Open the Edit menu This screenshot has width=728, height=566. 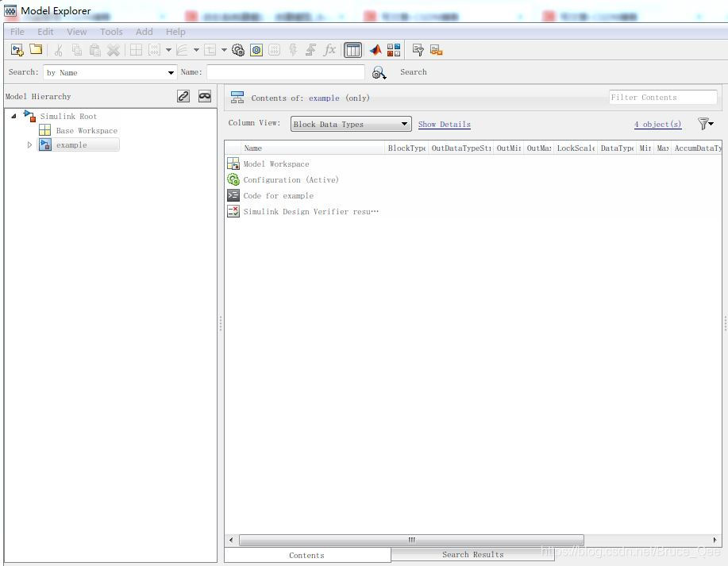45,32
